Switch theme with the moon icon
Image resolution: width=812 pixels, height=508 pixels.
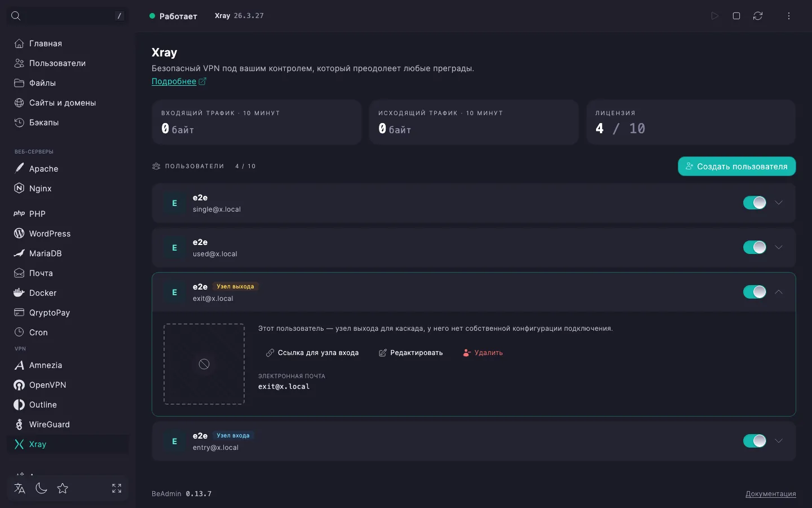[x=41, y=488]
